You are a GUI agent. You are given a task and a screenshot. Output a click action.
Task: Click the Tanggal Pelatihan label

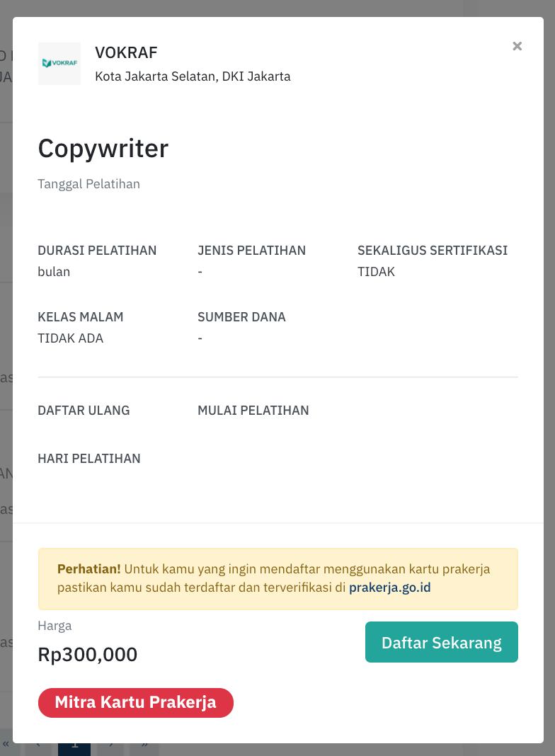(x=88, y=184)
